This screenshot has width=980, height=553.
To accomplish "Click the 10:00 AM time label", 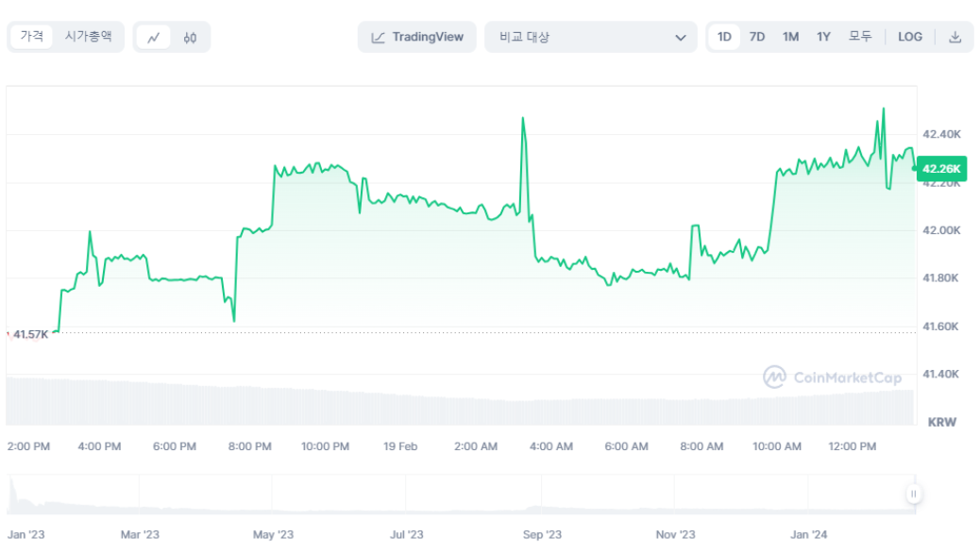I will 776,446.
